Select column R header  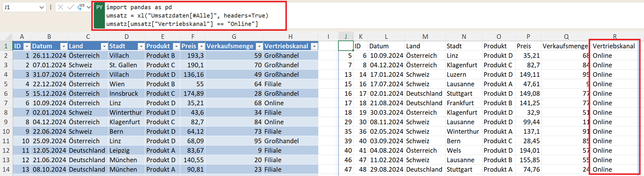[x=615, y=37]
